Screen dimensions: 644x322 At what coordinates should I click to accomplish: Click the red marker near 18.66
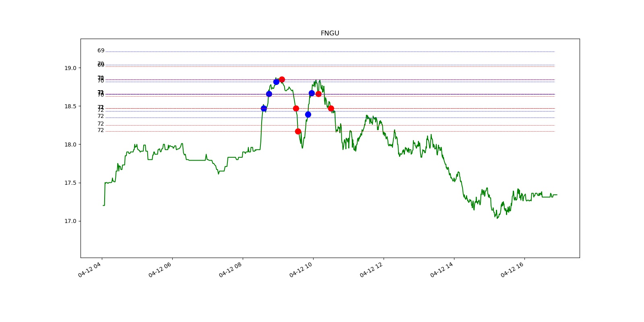tap(318, 94)
